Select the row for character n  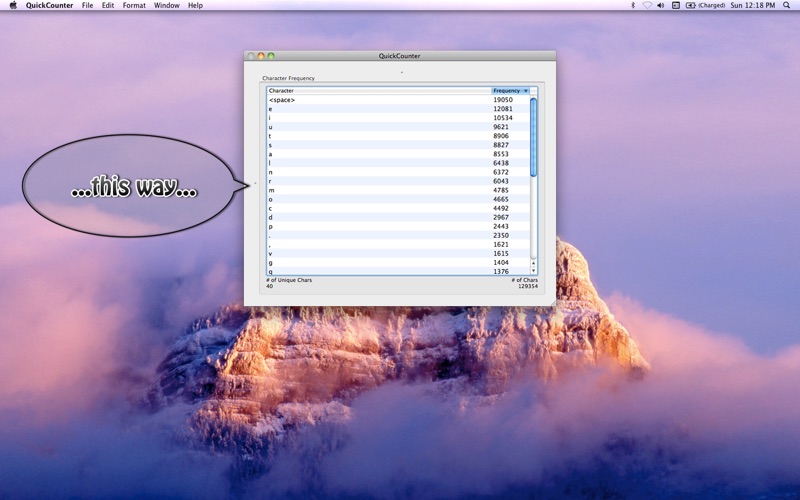(398, 172)
